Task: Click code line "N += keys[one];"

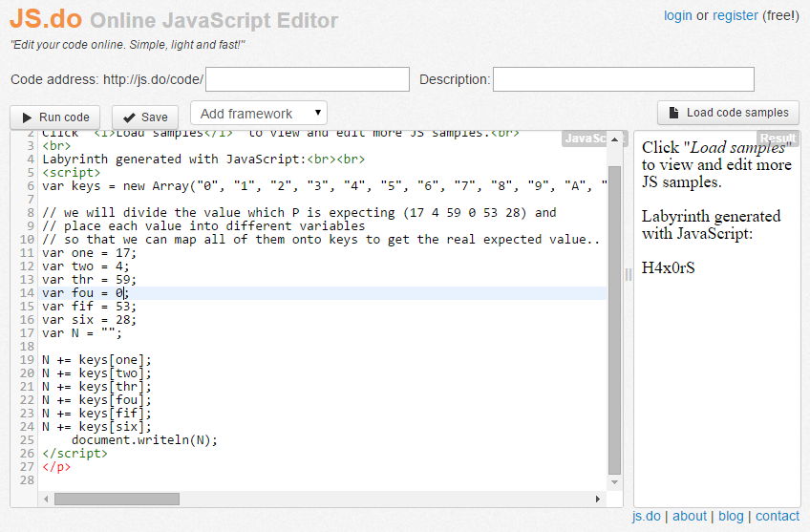Action: pyautogui.click(x=97, y=360)
